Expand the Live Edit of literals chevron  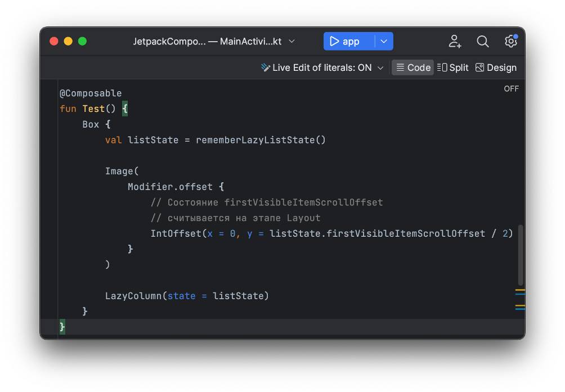pos(380,67)
